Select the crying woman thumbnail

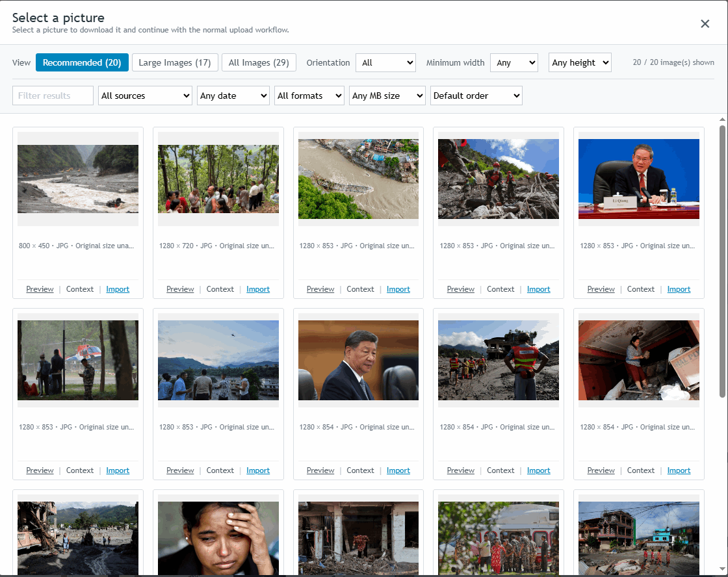click(x=218, y=539)
